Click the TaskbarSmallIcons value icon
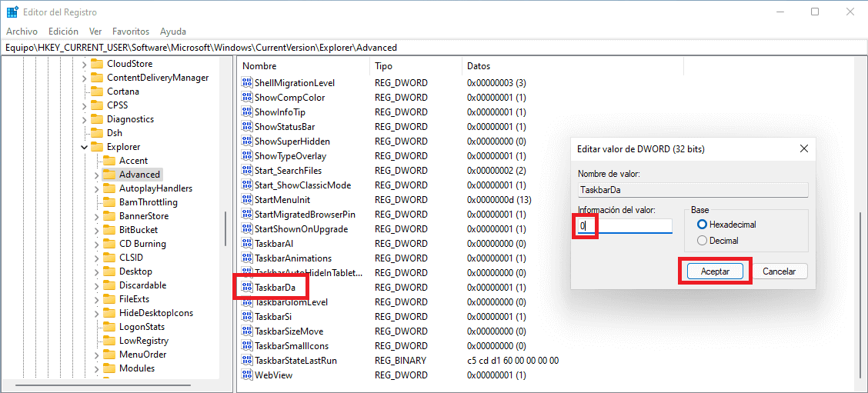 point(247,346)
